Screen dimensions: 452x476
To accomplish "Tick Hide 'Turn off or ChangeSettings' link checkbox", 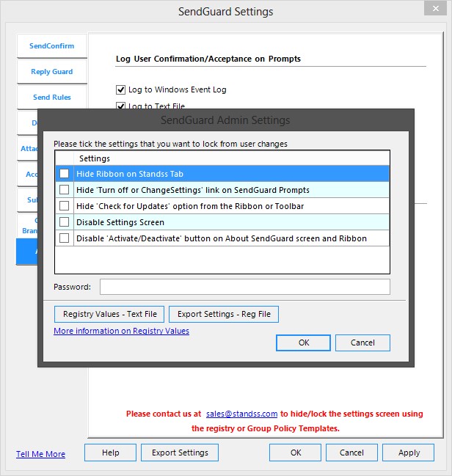I will click(64, 190).
